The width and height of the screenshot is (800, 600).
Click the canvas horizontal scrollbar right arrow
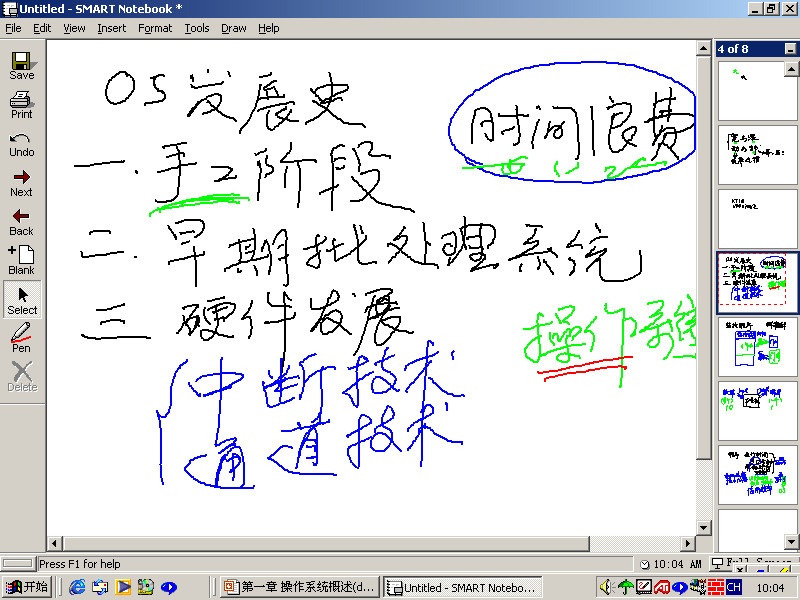point(688,543)
